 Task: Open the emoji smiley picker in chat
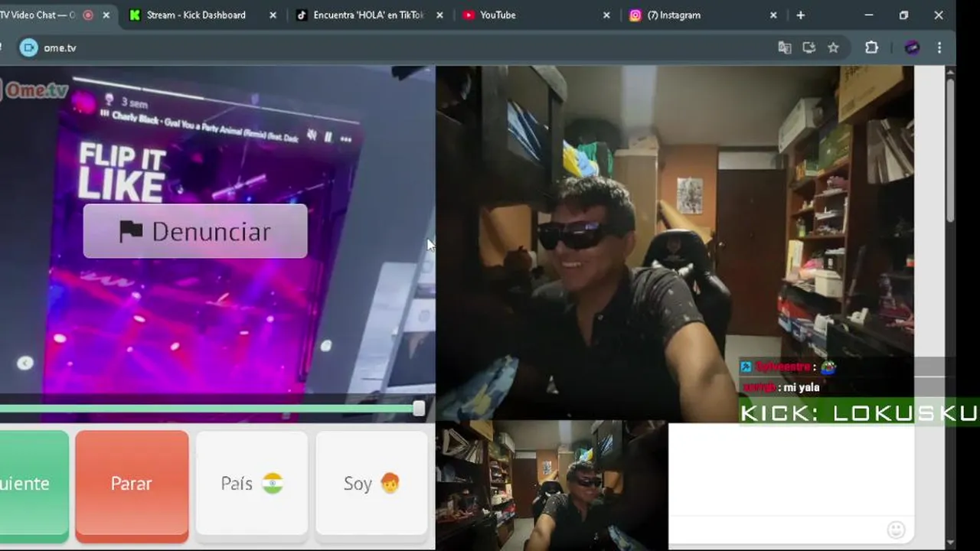(x=896, y=530)
